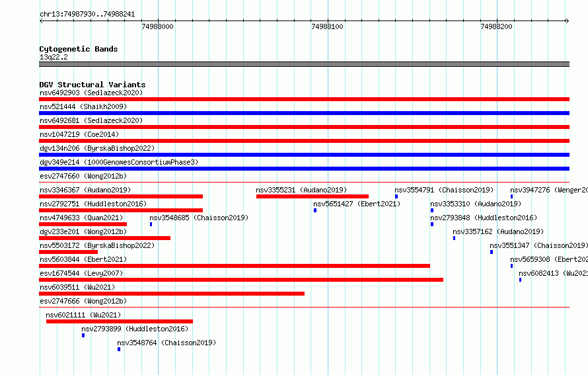Viewport: 588px width, 375px height.
Task: Open the nsv3353310 (Audano2019) variant
Action: (476, 204)
